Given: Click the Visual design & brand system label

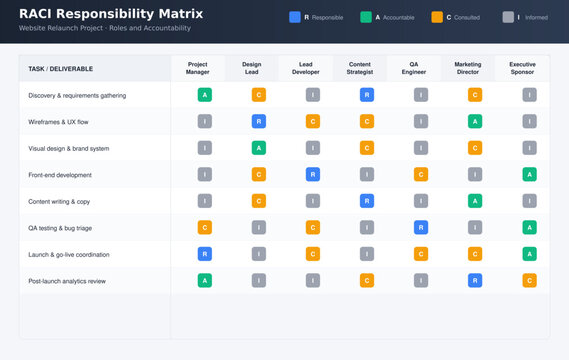Looking at the screenshot, I should 69,148.
